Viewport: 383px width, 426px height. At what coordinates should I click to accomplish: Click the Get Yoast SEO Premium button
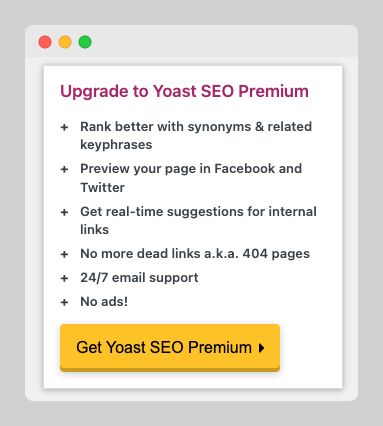[x=170, y=348]
